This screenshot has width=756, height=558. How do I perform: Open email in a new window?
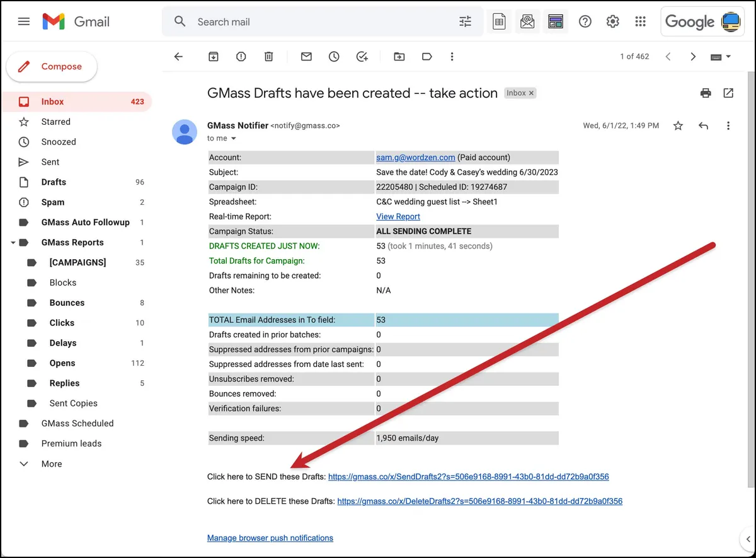point(728,93)
